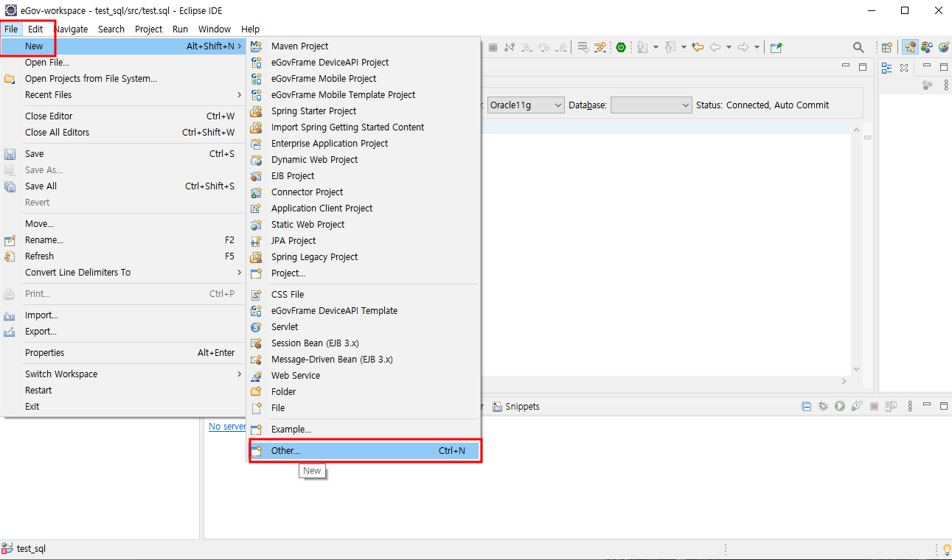The width and height of the screenshot is (952, 560).
Task: Click the Use Step Filters icon
Action: 600,47
